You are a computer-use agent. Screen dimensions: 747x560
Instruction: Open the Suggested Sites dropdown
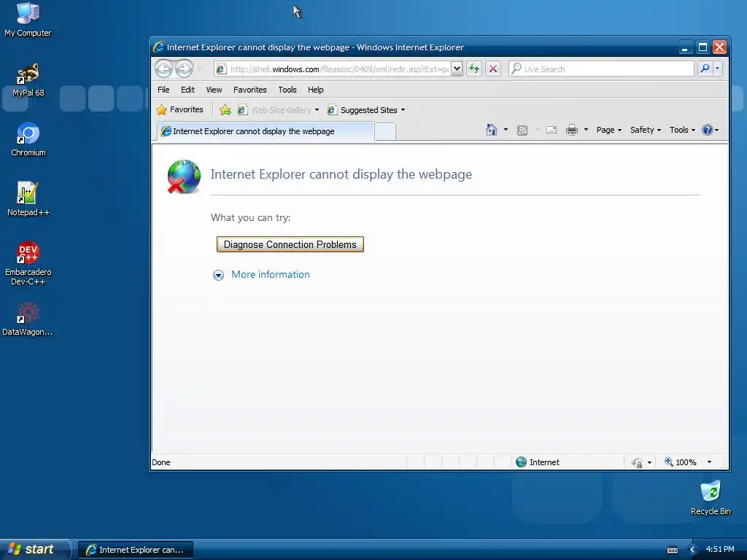point(366,110)
